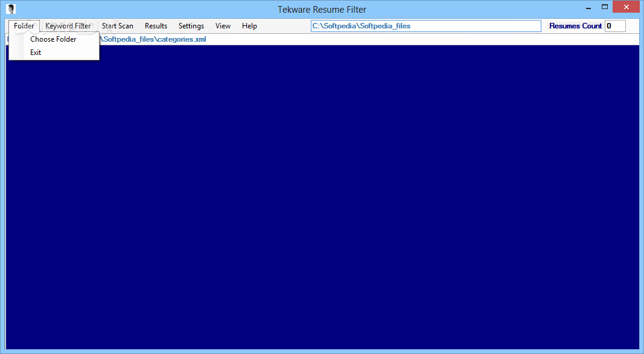Click the folder path field showing C:\Softpedia\Softpedia_files
The image size is (644, 354).
click(x=426, y=26)
